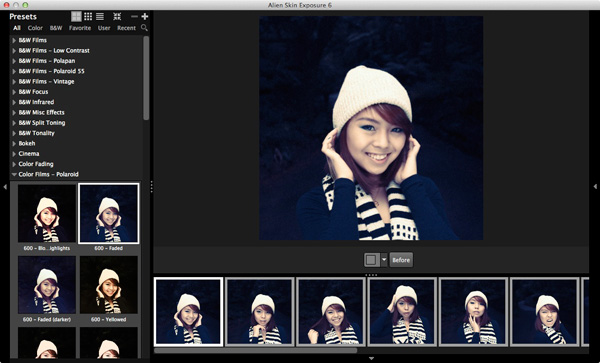
Task: Click the filmstrip splitter dots handle
Action: (x=371, y=275)
